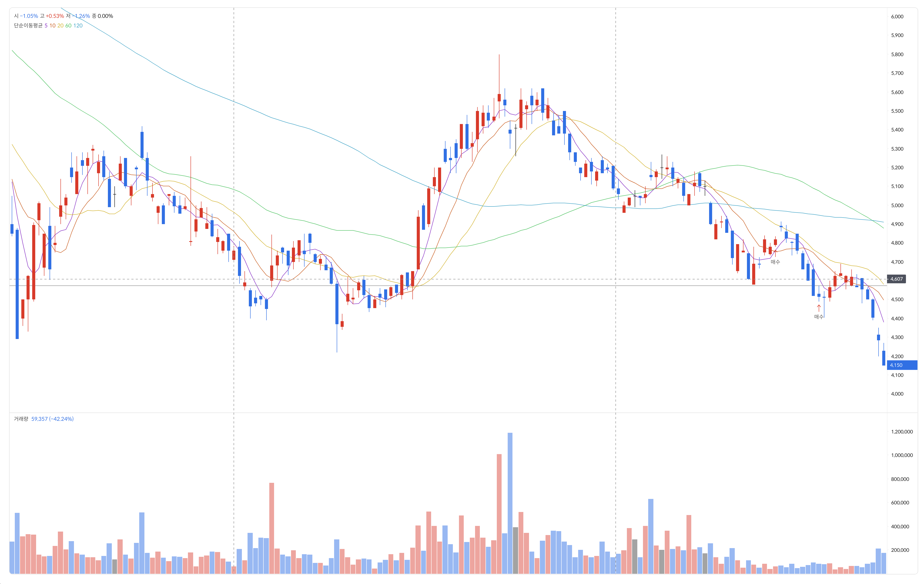Click the 60-day moving average label
924x584 pixels.
pyautogui.click(x=68, y=26)
